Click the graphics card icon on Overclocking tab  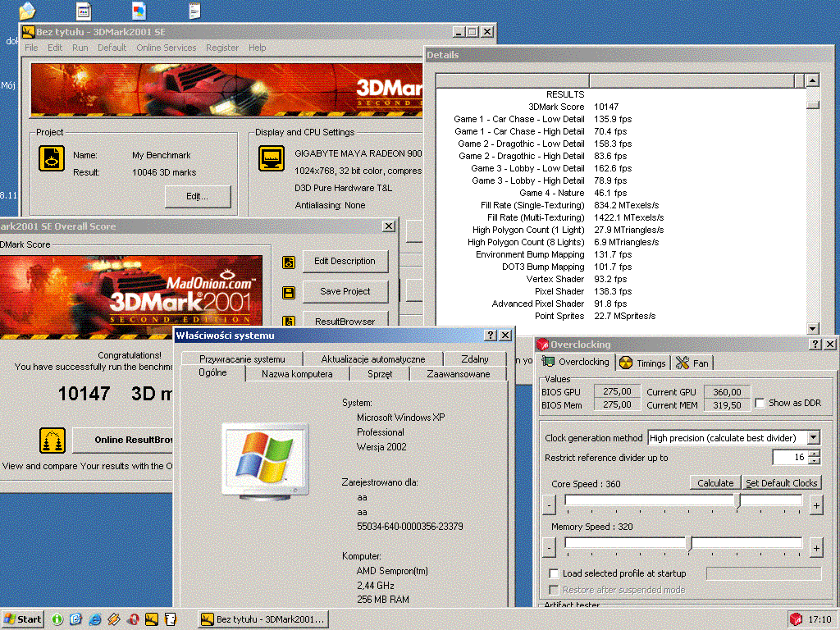pos(548,362)
